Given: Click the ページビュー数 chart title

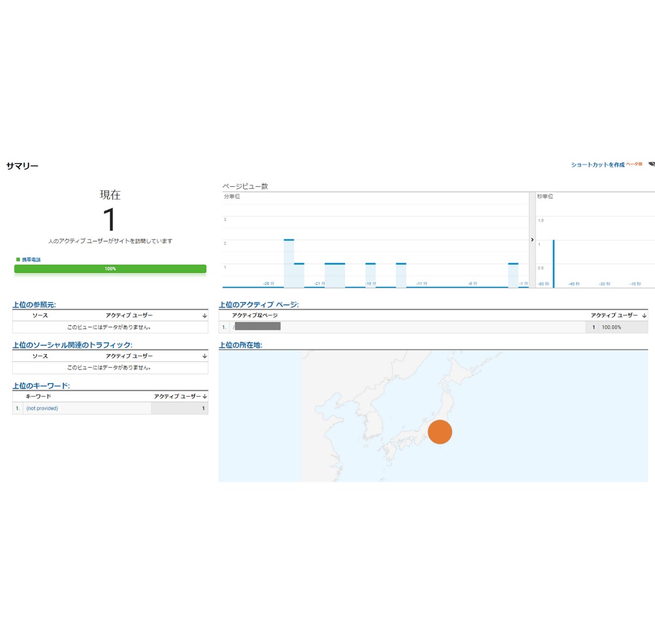Looking at the screenshot, I should tap(245, 186).
